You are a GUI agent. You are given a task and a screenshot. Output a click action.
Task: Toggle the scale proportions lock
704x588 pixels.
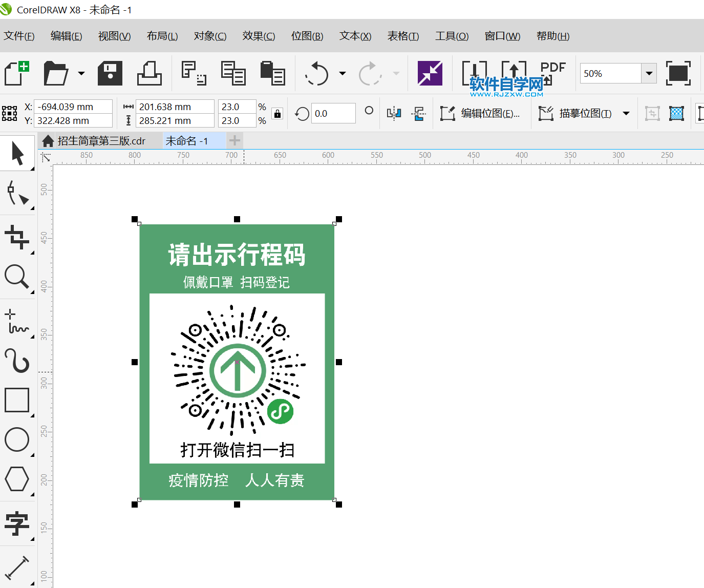[277, 113]
